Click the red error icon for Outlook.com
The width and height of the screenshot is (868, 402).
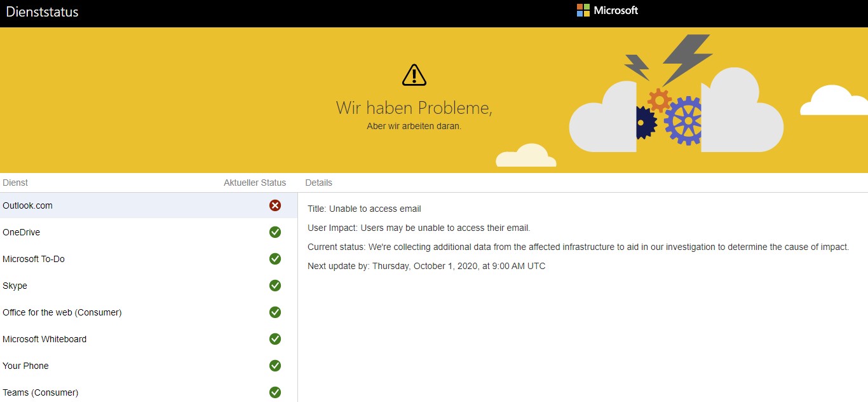point(275,205)
